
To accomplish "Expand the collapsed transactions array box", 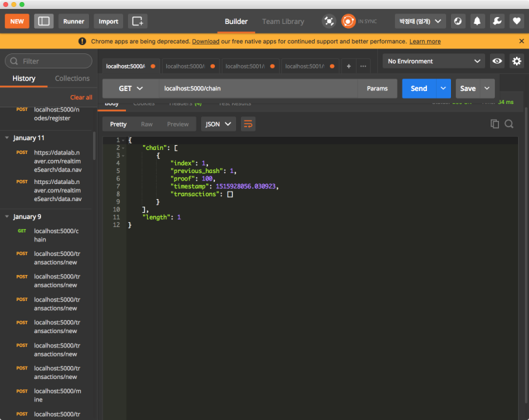I will click(x=230, y=194).
